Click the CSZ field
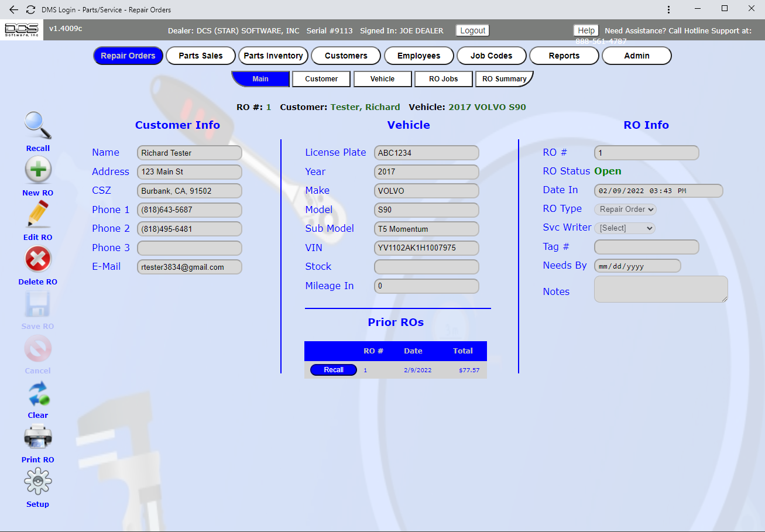The height and width of the screenshot is (532, 765). [x=190, y=191]
